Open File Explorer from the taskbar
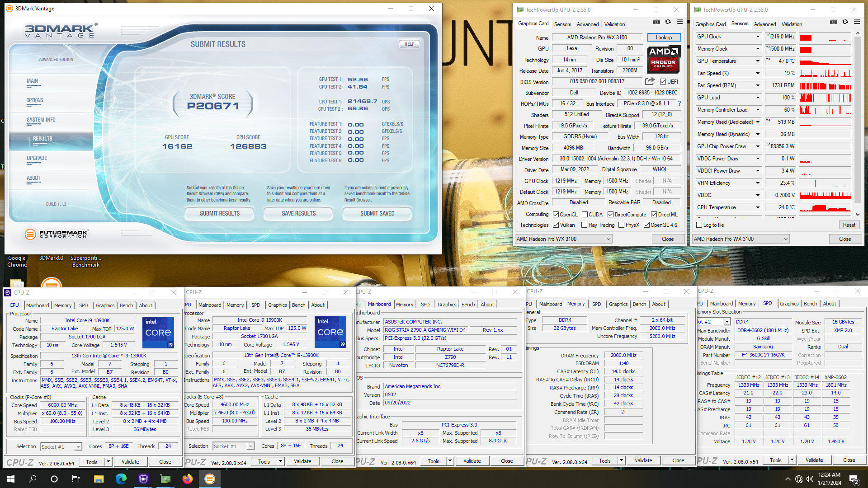This screenshot has height=488, width=868. tap(99, 479)
